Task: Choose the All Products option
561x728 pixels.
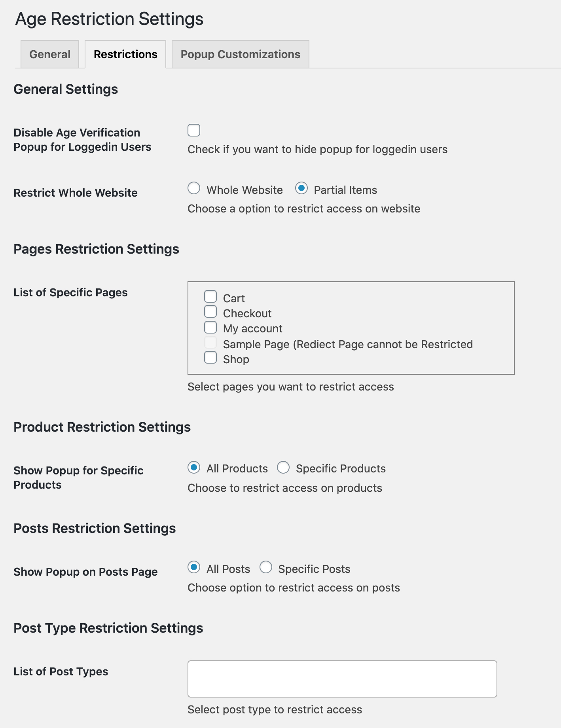Action: click(194, 468)
